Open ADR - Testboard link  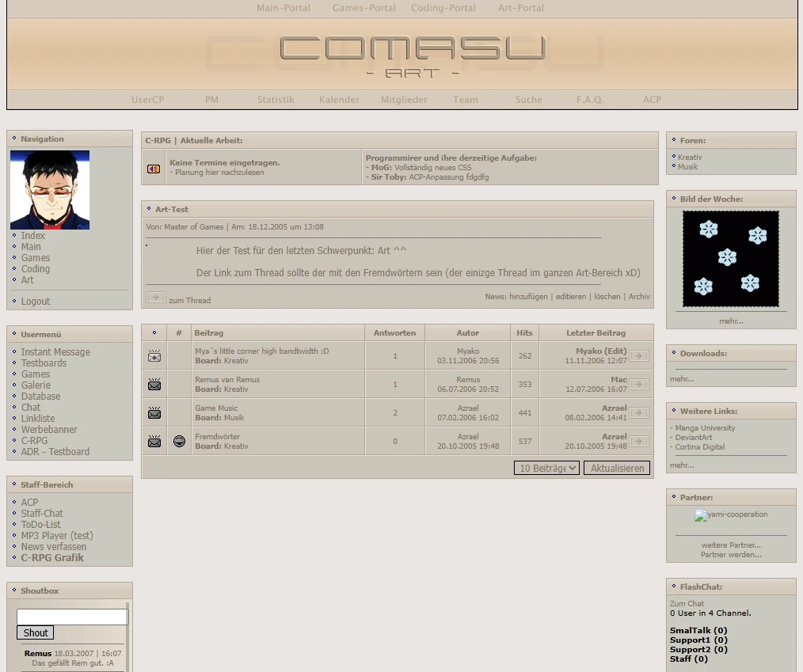(55, 452)
